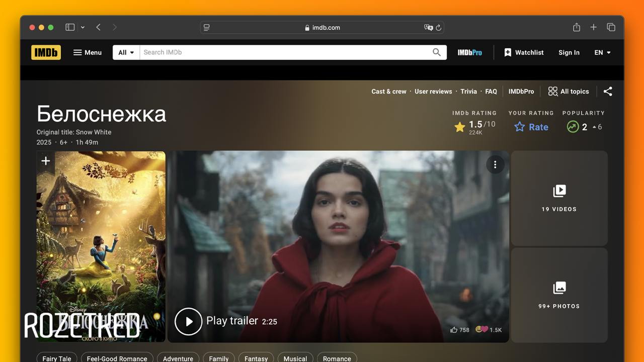Click the share icon beside All topics
The height and width of the screenshot is (362, 644).
pyautogui.click(x=608, y=92)
